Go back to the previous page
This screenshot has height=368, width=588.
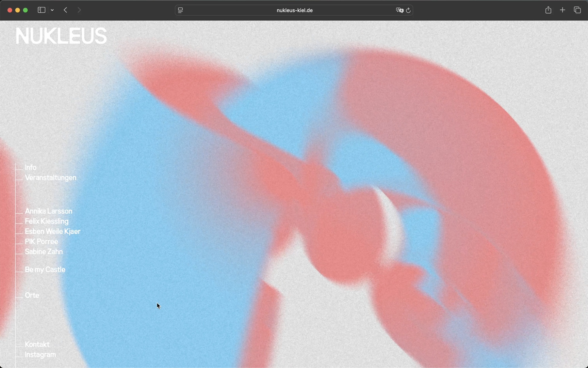[65, 10]
